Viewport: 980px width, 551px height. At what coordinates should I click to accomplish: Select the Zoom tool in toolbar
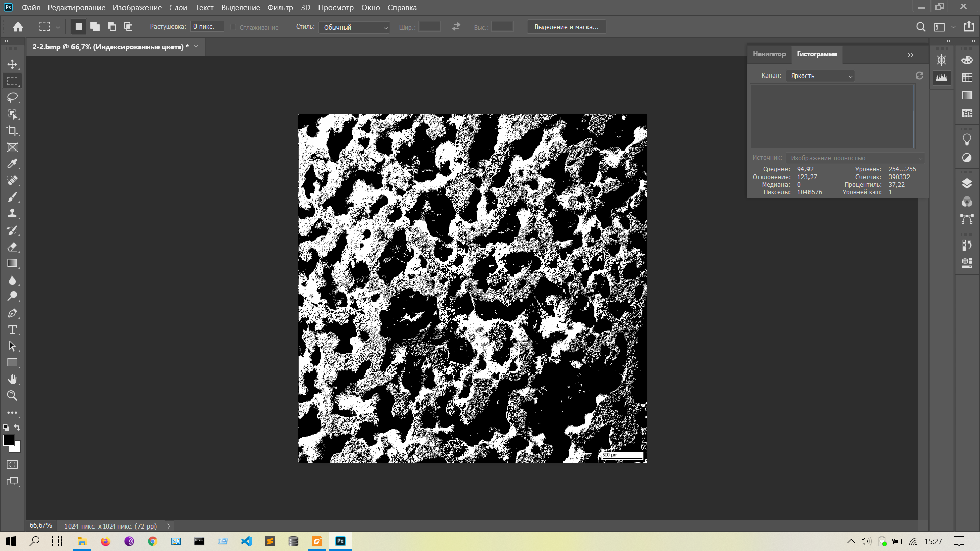pos(12,396)
